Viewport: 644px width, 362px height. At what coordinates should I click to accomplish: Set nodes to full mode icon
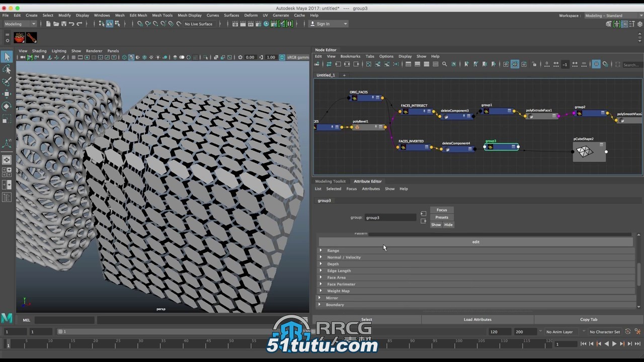[426, 64]
